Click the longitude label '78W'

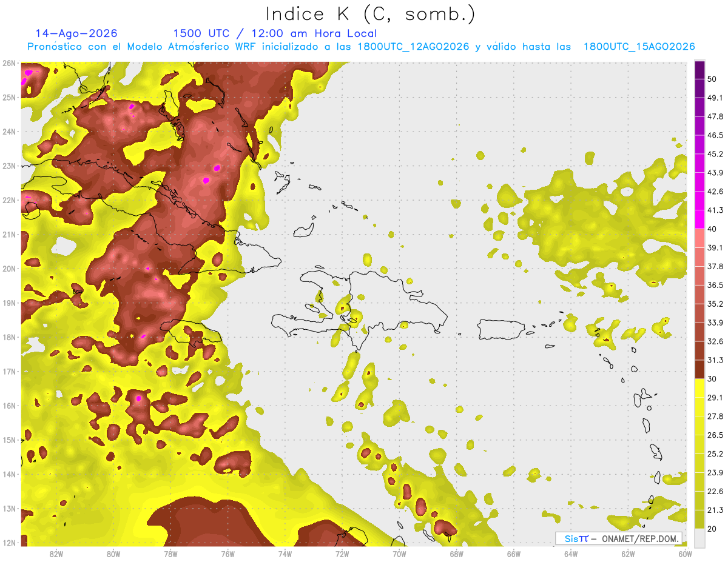coord(170,554)
